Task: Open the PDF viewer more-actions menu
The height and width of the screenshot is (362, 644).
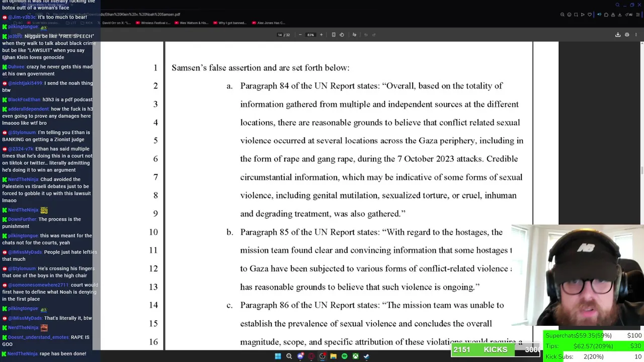Action: click(x=636, y=35)
